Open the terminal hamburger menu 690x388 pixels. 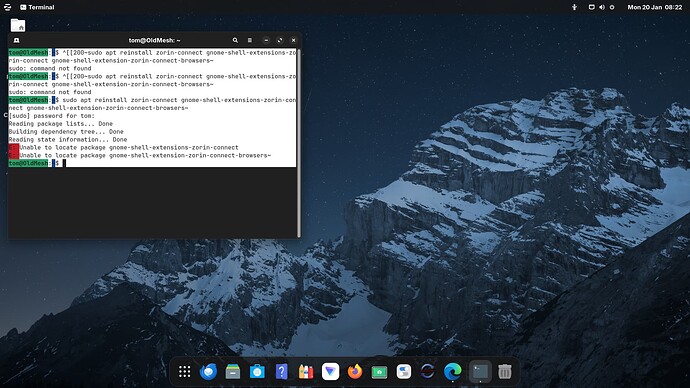[250, 40]
